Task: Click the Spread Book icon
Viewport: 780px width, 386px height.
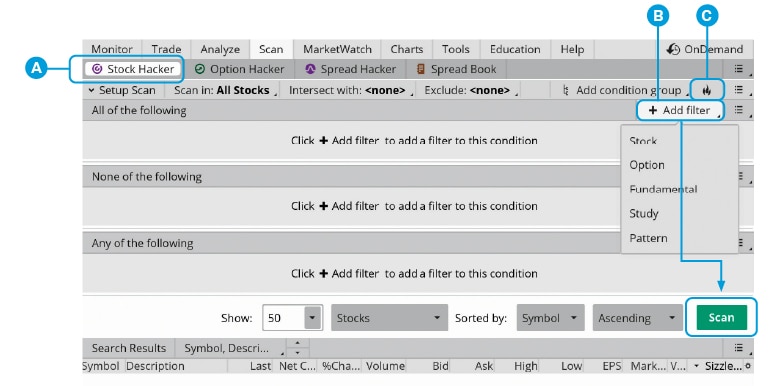Action: coord(421,69)
